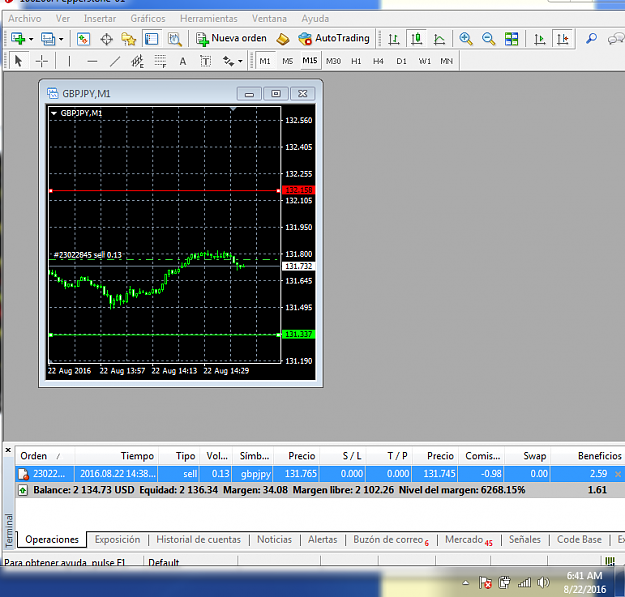Open the search magnifier icon
Screen dimensions: 625x597
(591, 39)
